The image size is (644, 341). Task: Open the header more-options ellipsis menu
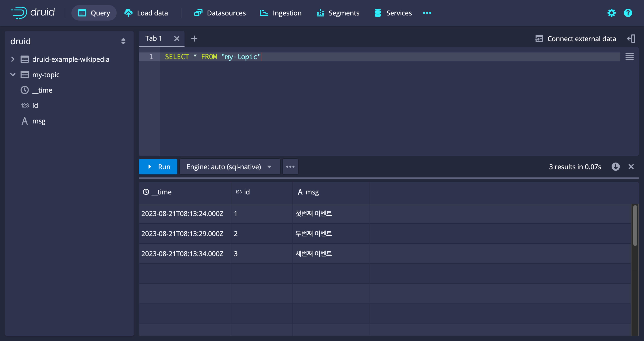pos(427,13)
